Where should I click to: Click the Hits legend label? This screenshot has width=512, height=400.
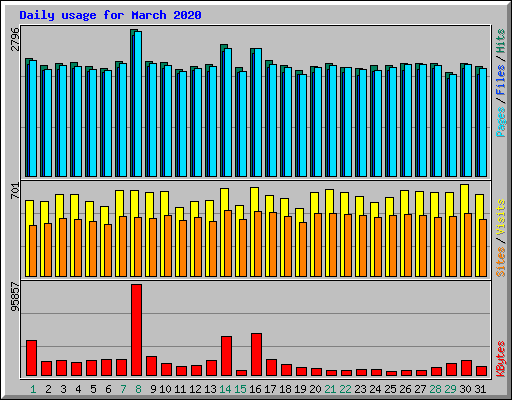pos(501,41)
